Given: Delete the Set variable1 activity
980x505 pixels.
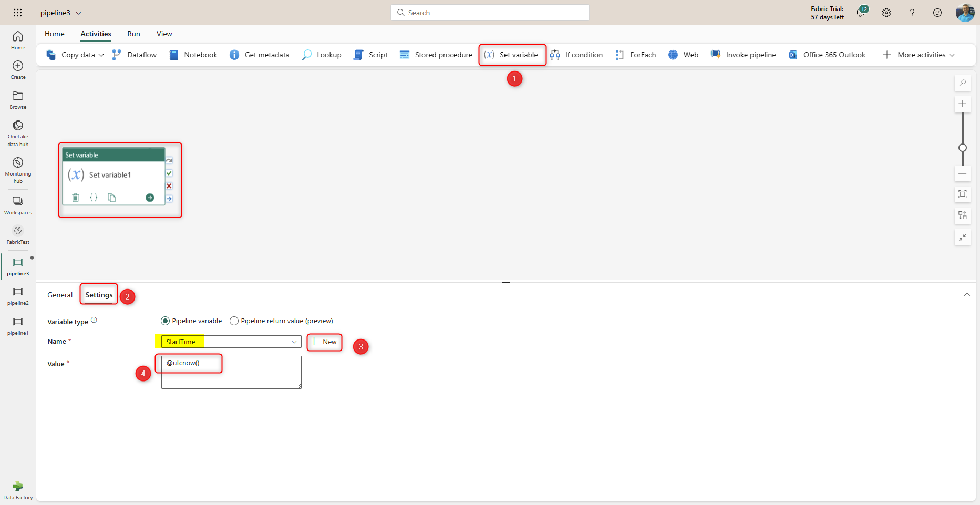Looking at the screenshot, I should tap(76, 198).
